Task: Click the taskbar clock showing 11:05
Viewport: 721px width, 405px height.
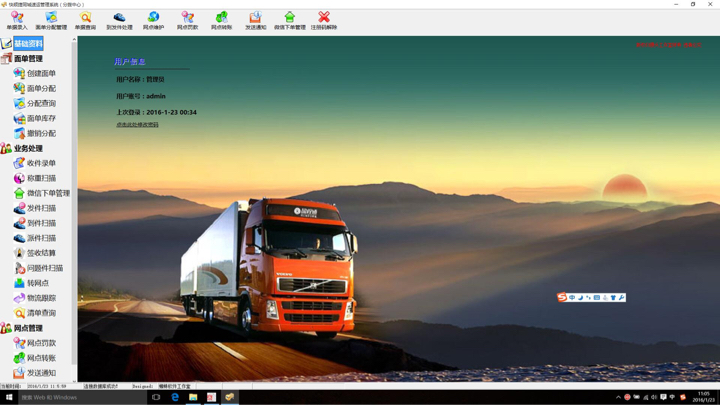Action: [x=704, y=397]
